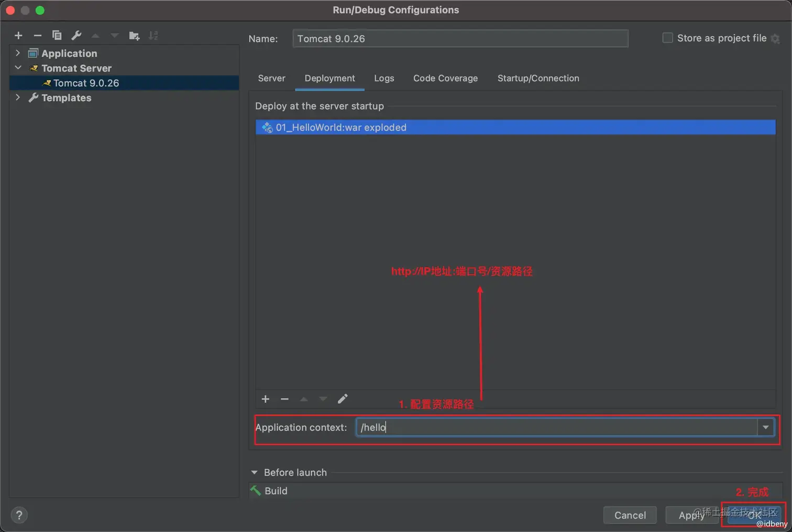This screenshot has height=532, width=792.
Task: Open the Startup/Connection tab
Action: pyautogui.click(x=538, y=78)
